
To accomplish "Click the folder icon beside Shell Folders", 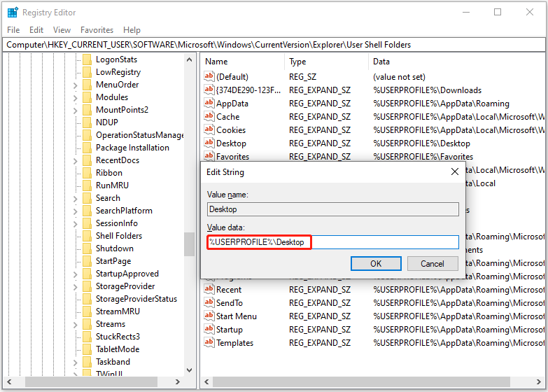I will (87, 236).
